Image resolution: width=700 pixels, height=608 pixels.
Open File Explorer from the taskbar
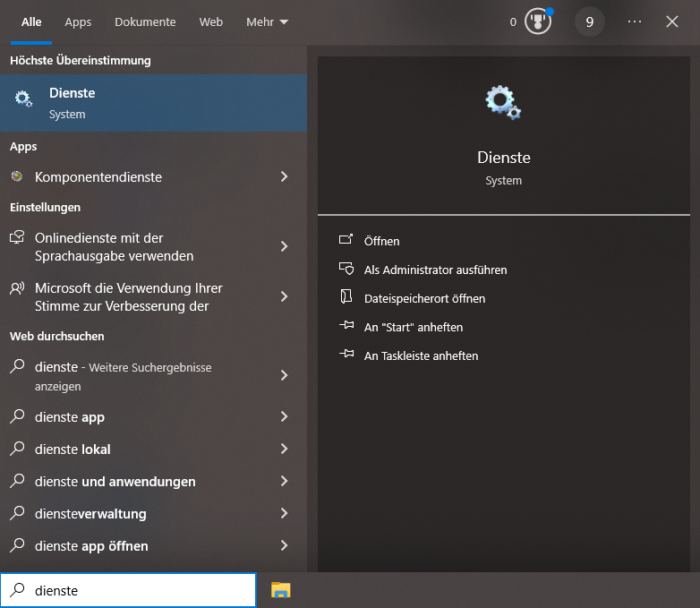[281, 589]
